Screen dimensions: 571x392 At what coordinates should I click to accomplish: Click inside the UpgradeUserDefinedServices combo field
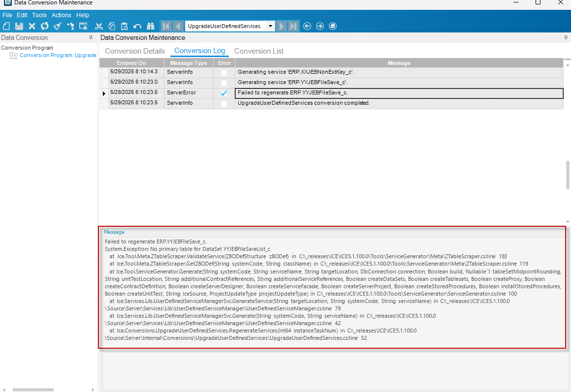click(226, 26)
